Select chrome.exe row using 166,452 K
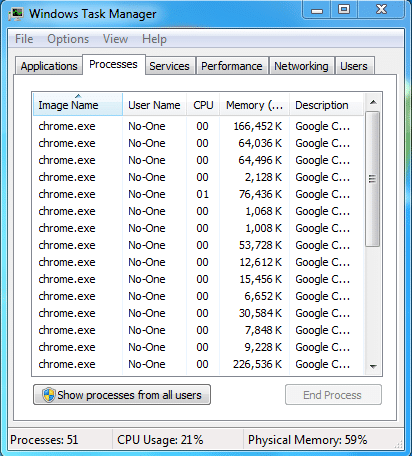 tap(198, 126)
